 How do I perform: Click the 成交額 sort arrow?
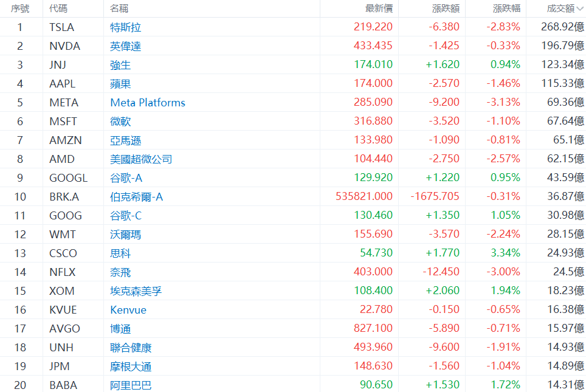(x=580, y=9)
